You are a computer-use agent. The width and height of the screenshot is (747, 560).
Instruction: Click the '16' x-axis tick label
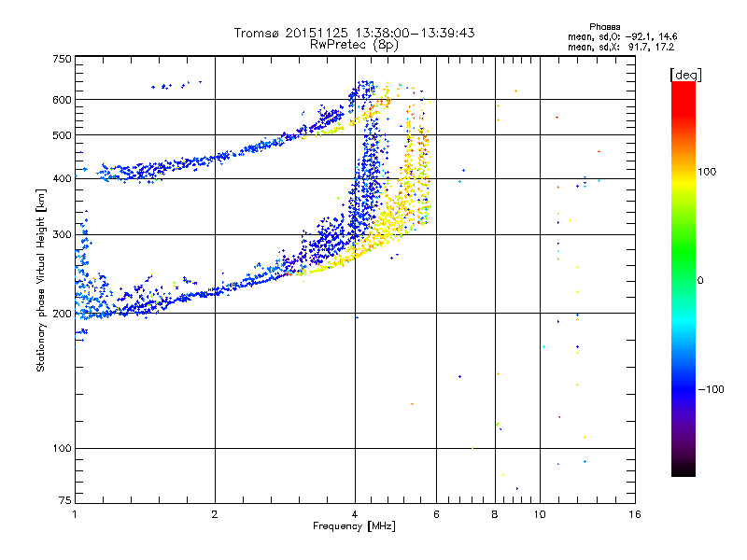click(635, 514)
